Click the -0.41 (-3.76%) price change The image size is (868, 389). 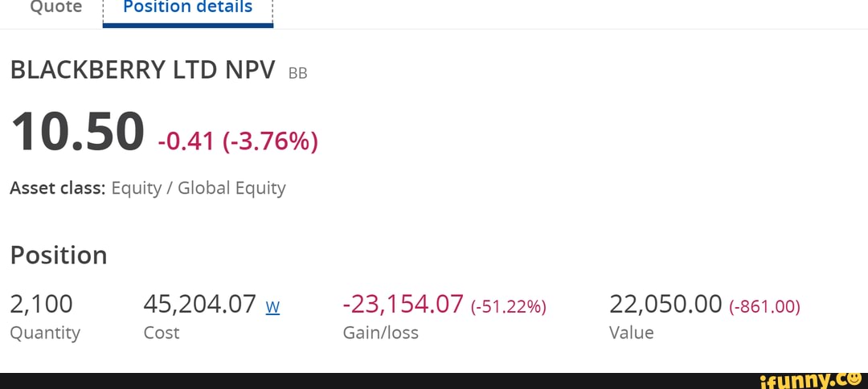point(238,141)
